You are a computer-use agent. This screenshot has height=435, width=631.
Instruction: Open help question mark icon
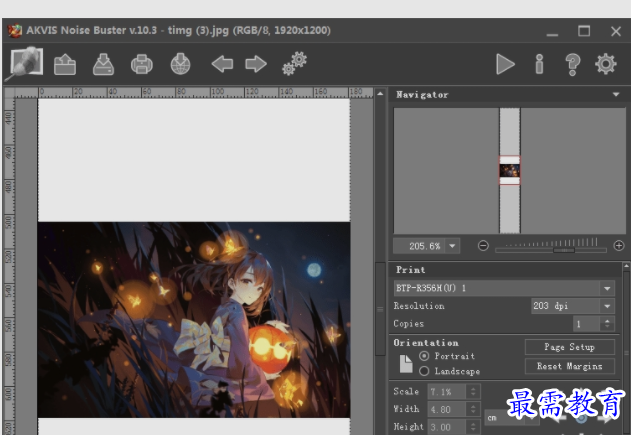[573, 64]
